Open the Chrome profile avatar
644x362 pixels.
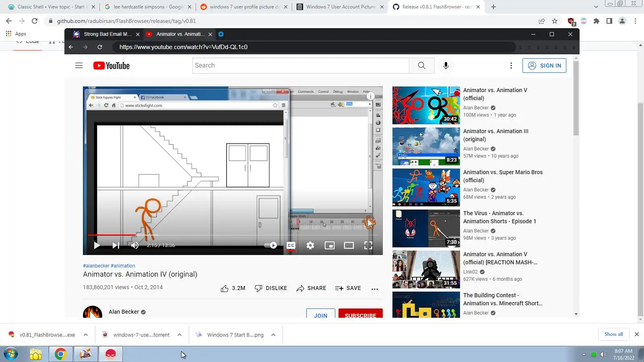pos(622,21)
